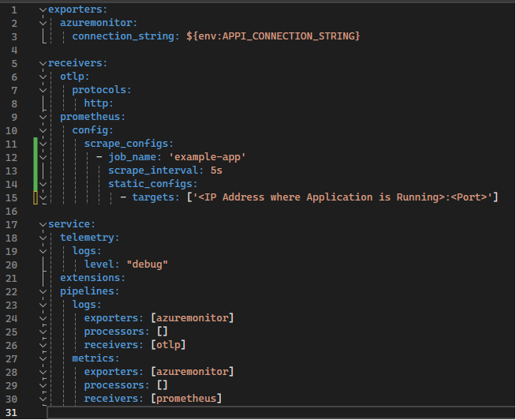Collapse the azuremonitor fold chevron on line 2
Image resolution: width=516 pixels, height=420 pixels.
coord(43,24)
